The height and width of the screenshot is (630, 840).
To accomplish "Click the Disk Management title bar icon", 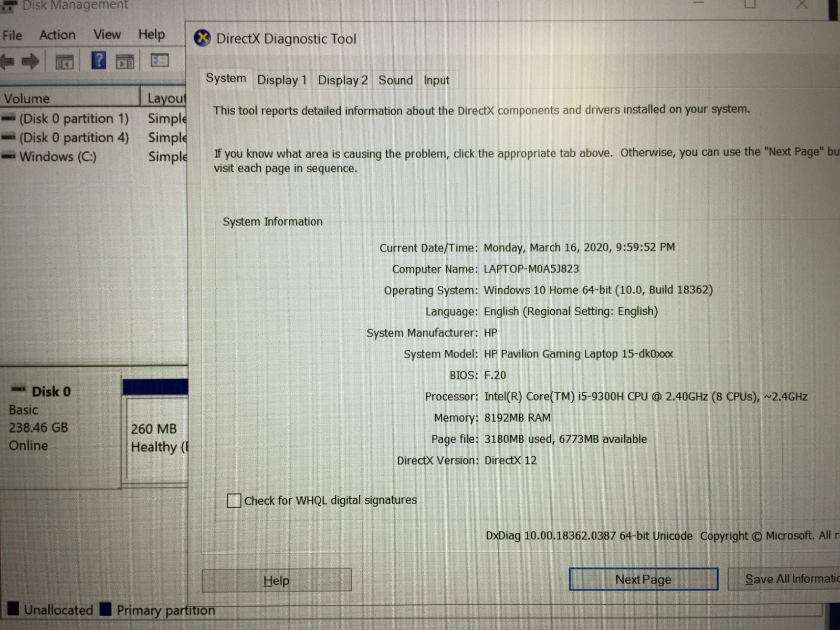I will click(x=8, y=6).
